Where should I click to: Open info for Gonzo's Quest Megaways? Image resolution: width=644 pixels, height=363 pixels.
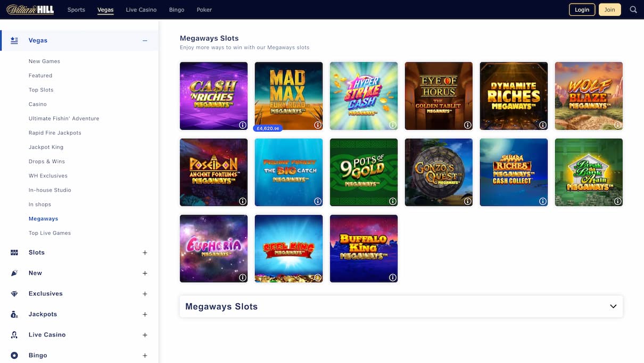click(x=468, y=201)
